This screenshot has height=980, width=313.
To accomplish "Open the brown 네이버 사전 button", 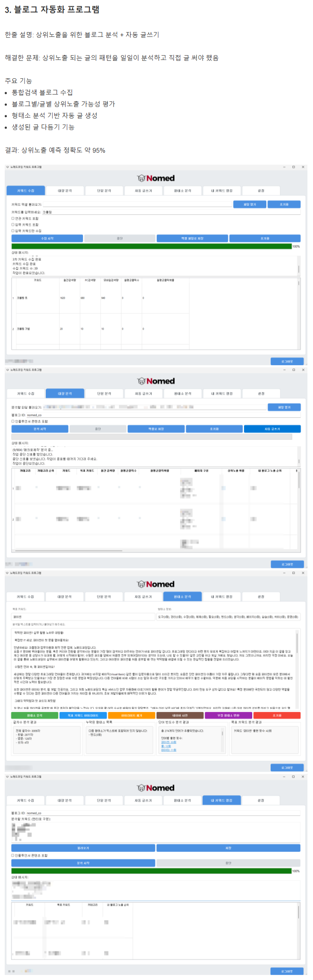I will (180, 715).
